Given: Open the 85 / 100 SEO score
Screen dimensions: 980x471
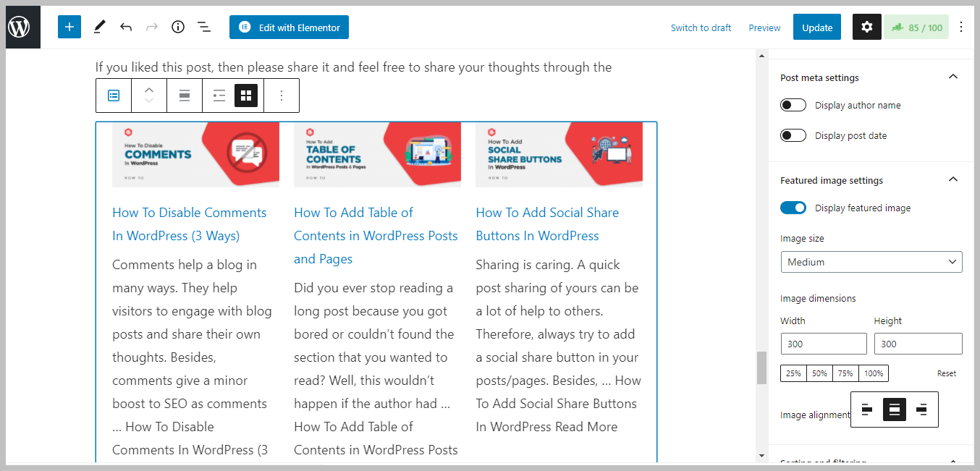Looking at the screenshot, I should point(916,27).
